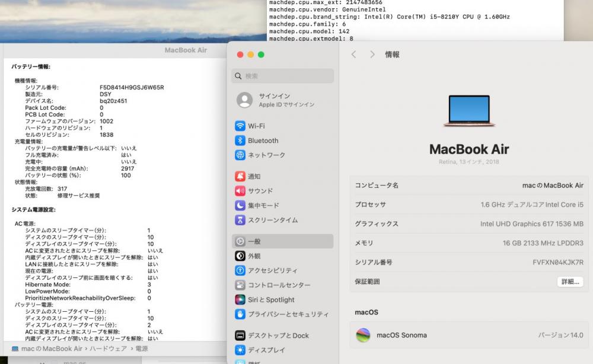
Task: Click the 詳細... warranty details button
Action: pos(569,282)
